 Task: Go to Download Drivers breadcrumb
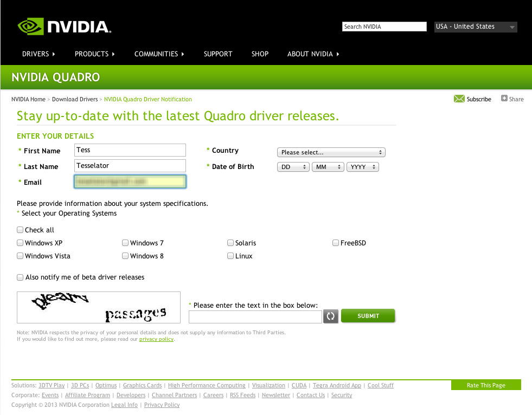click(75, 99)
